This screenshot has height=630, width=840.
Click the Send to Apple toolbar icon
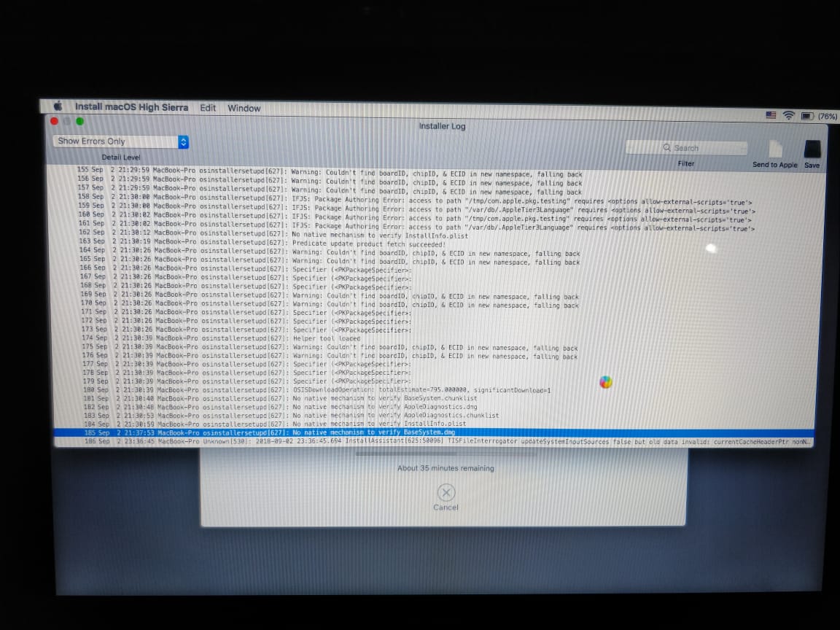774,149
